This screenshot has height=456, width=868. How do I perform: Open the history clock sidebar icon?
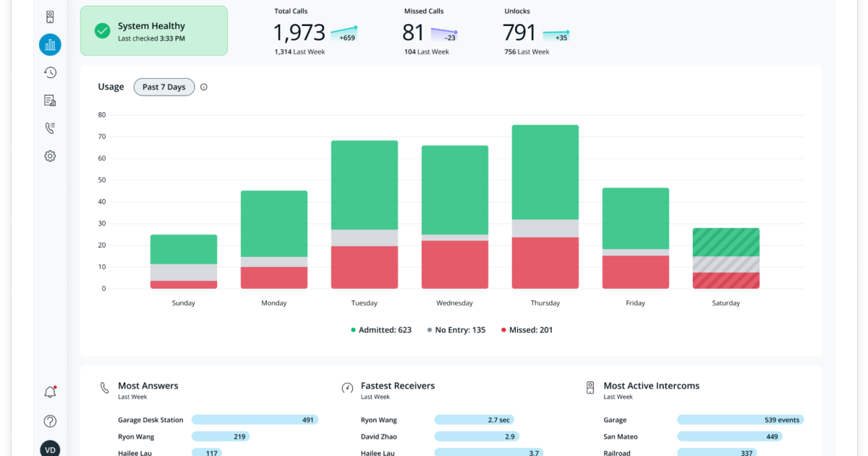50,72
